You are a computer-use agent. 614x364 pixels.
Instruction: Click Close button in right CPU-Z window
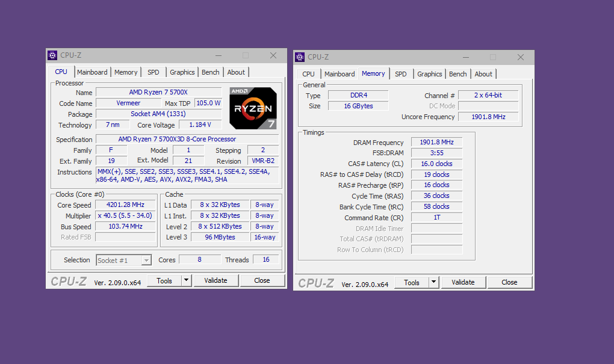tap(509, 282)
